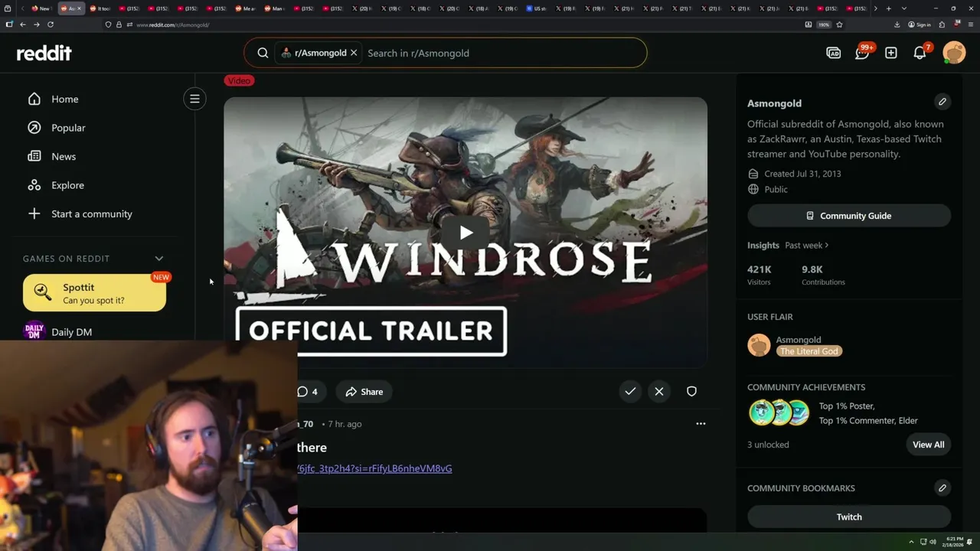
Task: Open the moderator shield icon
Action: point(691,391)
